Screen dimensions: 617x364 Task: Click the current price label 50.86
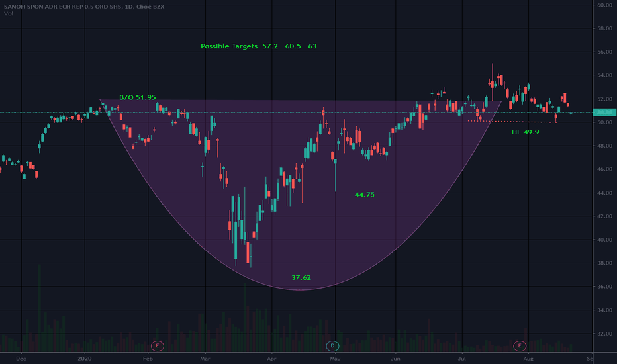coord(604,113)
